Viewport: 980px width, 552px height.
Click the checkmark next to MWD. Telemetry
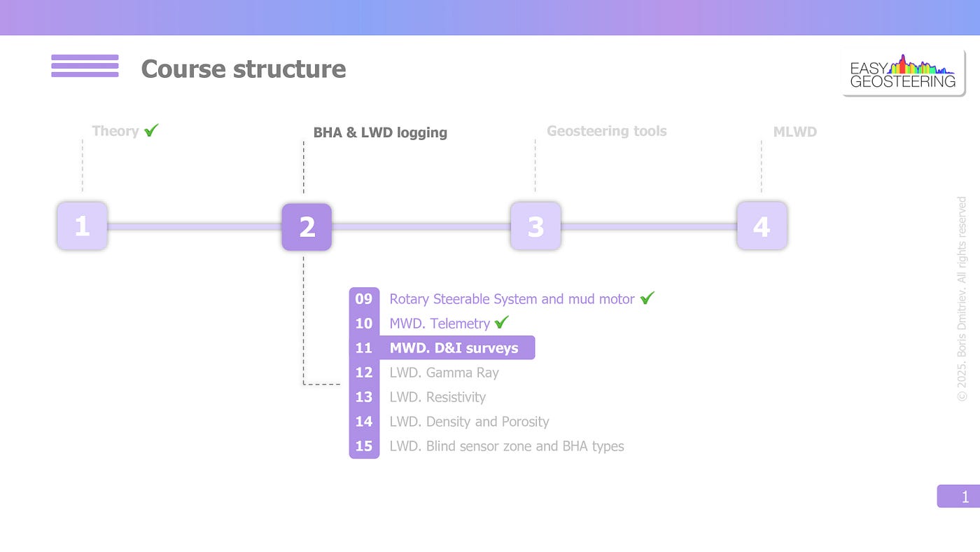point(501,322)
